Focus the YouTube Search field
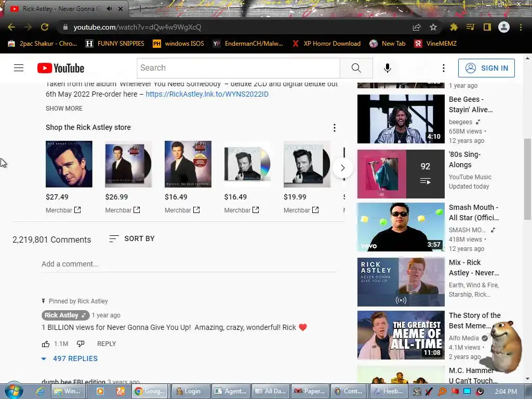532x399 pixels. [238, 68]
